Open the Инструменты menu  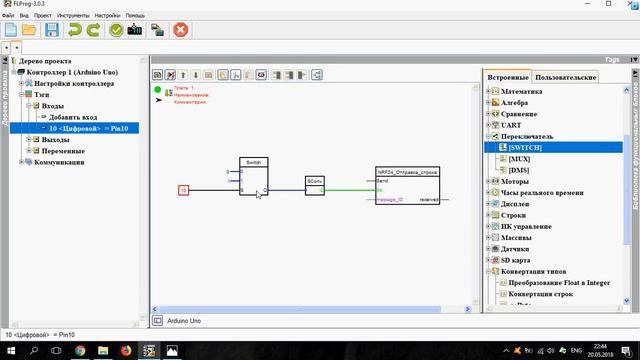[x=73, y=16]
